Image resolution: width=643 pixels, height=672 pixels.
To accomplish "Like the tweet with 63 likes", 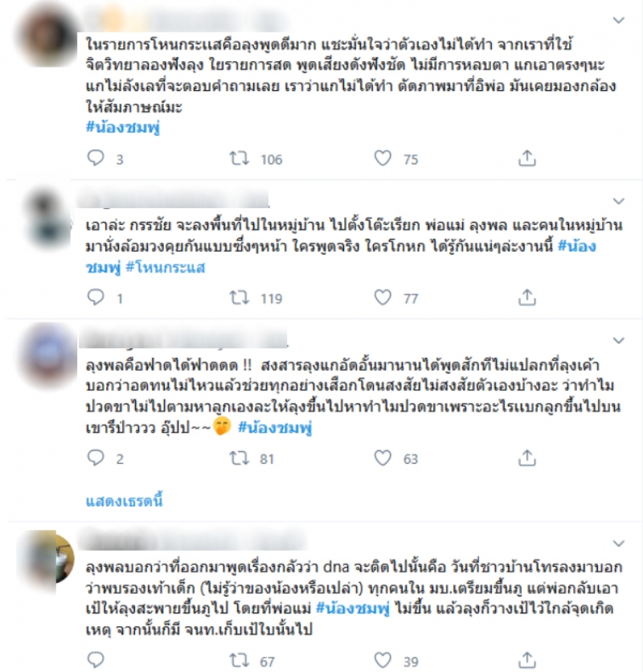I will (383, 457).
